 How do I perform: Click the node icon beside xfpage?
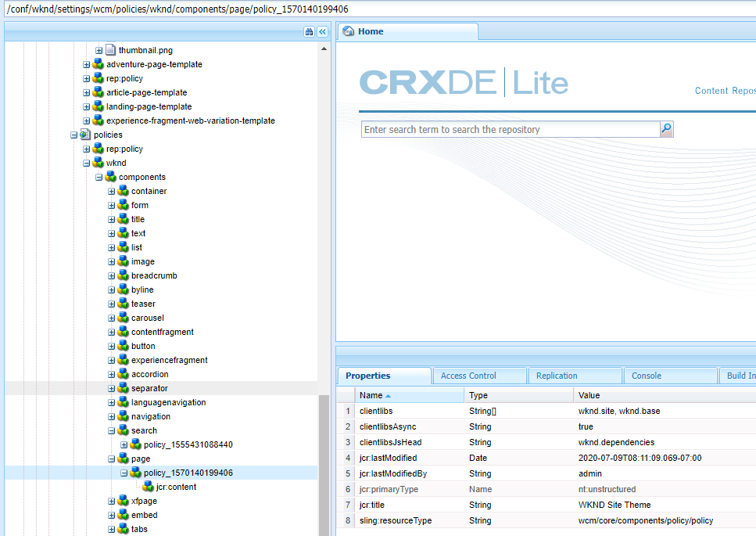pos(123,501)
